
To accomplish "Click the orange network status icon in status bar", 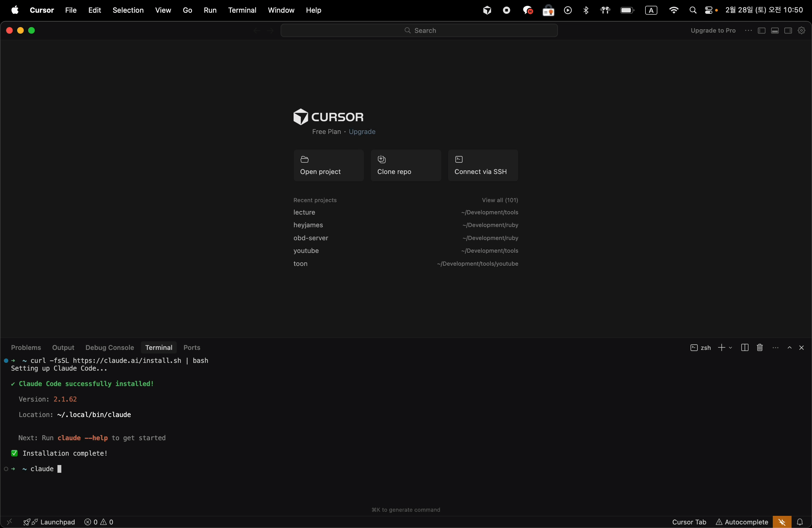I will pos(782,522).
